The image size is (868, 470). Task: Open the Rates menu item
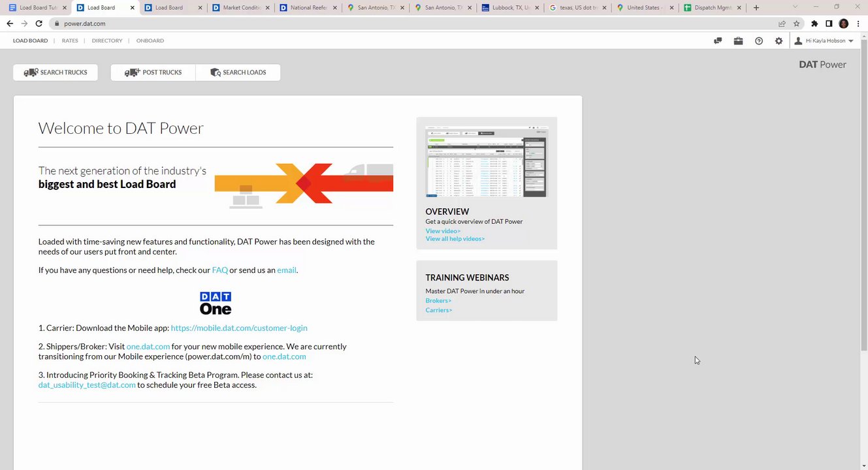coord(70,40)
